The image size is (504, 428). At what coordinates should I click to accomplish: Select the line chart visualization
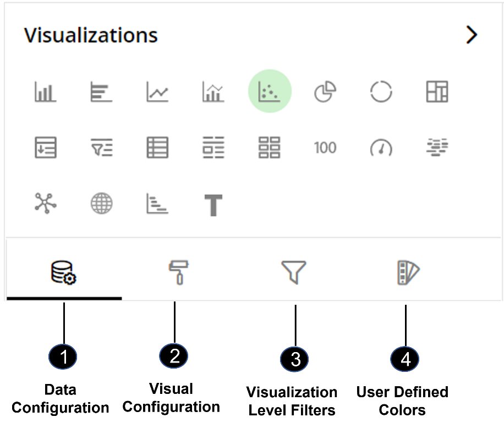click(157, 92)
